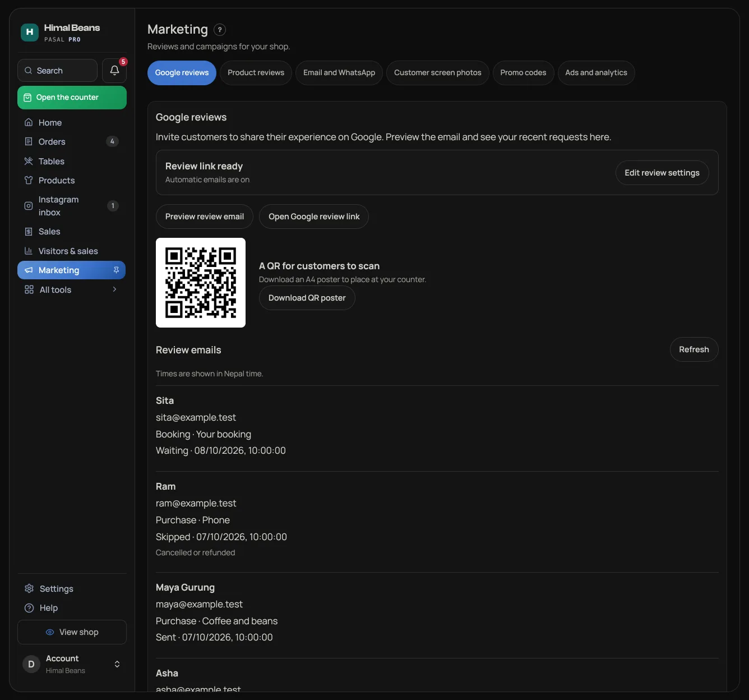Click the Orders icon in the sidebar
Image resolution: width=749 pixels, height=700 pixels.
[29, 141]
